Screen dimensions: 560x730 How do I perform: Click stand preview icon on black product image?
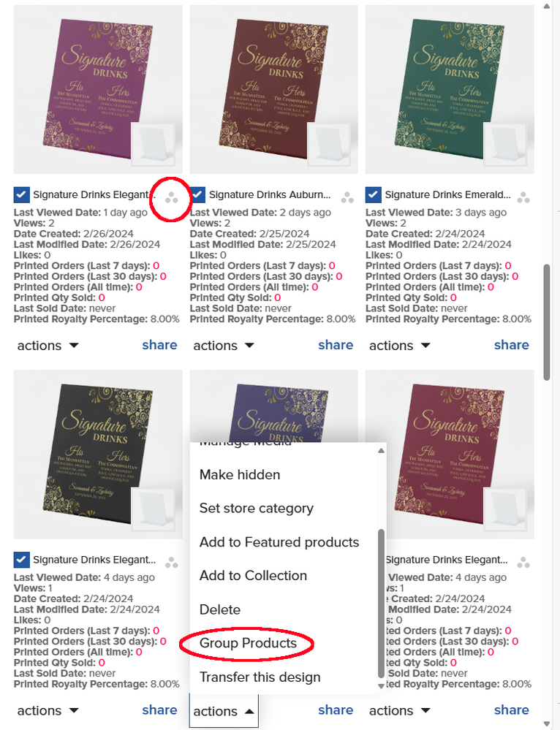[154, 509]
